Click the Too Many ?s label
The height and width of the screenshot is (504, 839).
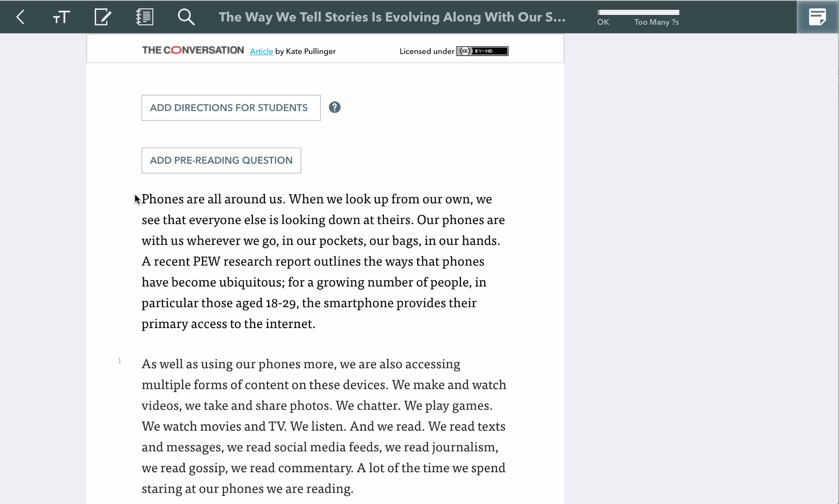click(656, 22)
